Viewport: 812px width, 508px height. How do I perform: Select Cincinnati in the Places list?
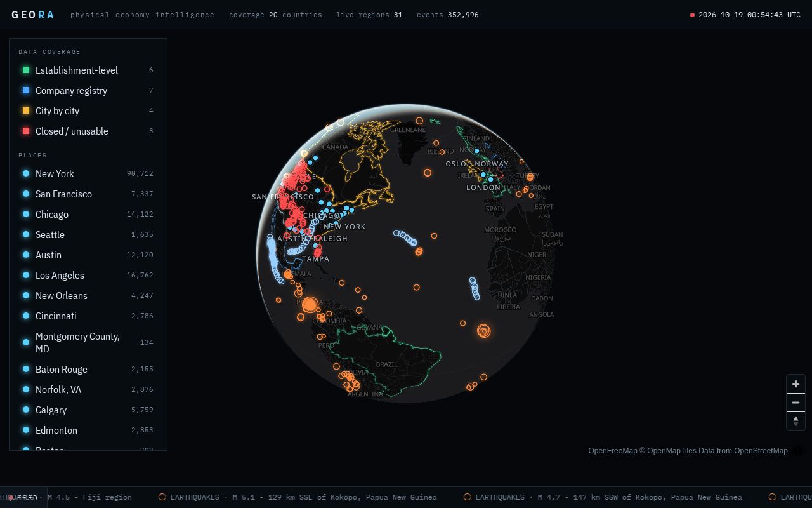(88, 316)
